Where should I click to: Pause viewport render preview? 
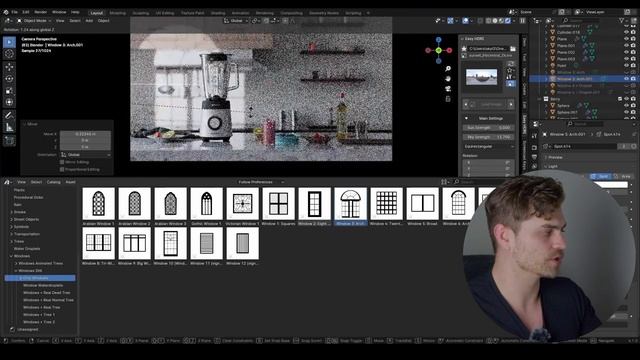(522, 20)
